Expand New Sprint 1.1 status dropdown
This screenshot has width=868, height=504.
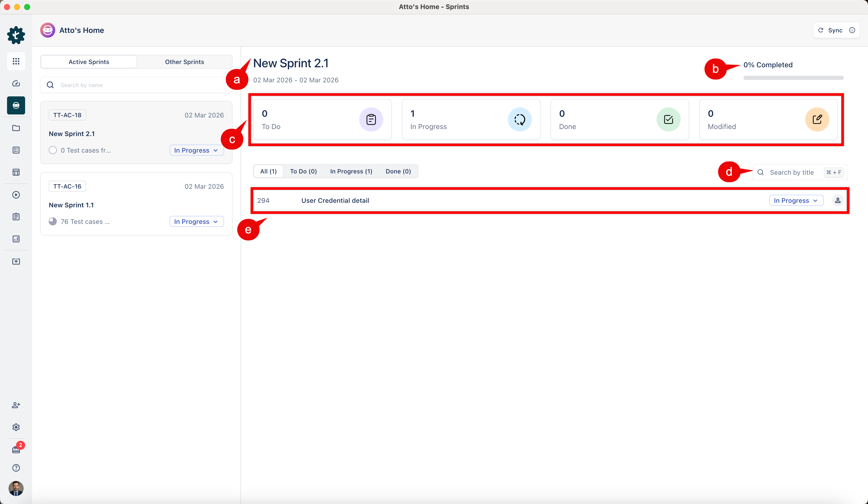click(x=196, y=222)
